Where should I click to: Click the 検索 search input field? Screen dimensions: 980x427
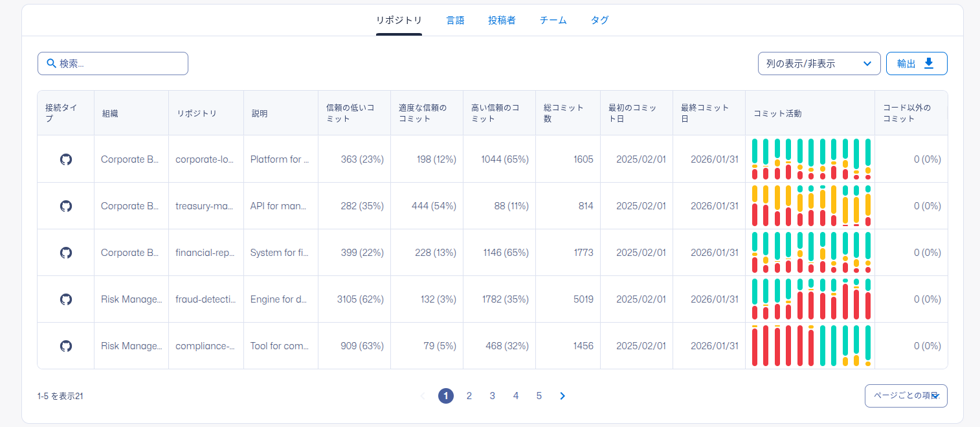click(120, 63)
